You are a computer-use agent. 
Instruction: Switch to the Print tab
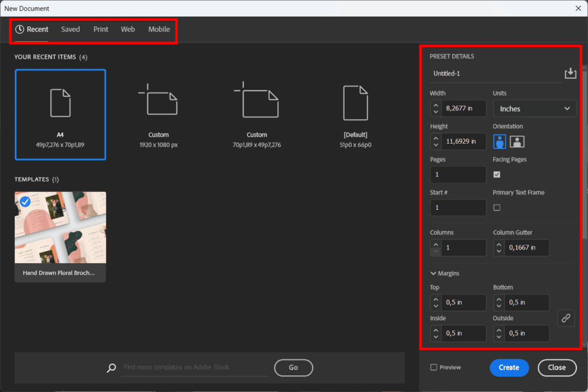tap(100, 29)
